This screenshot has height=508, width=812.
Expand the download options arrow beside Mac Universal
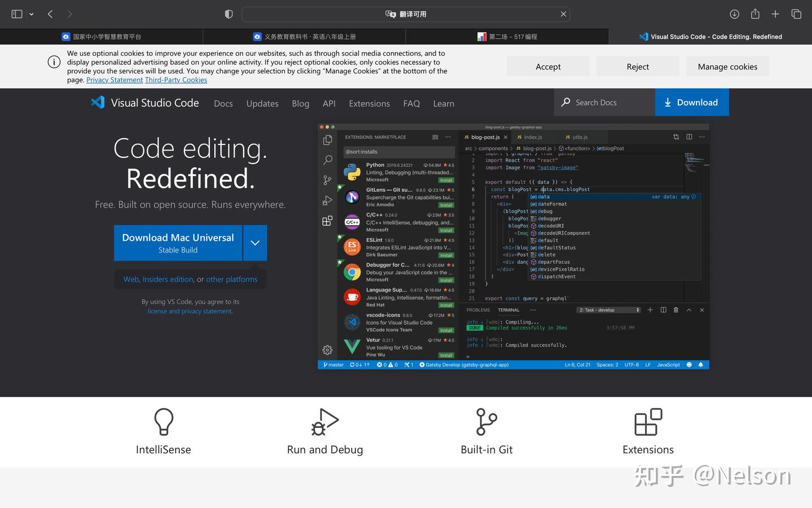click(x=255, y=243)
